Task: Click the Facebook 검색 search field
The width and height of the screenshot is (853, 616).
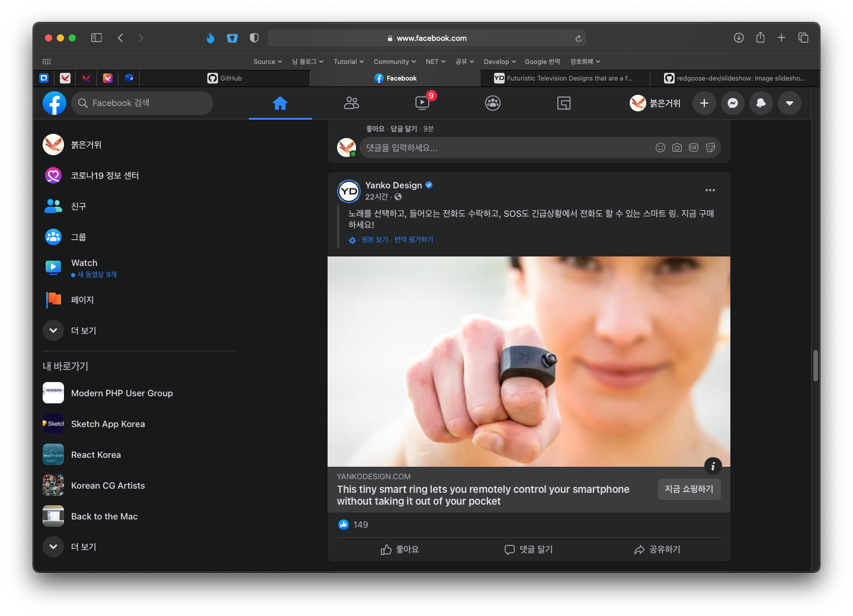Action: coord(142,103)
